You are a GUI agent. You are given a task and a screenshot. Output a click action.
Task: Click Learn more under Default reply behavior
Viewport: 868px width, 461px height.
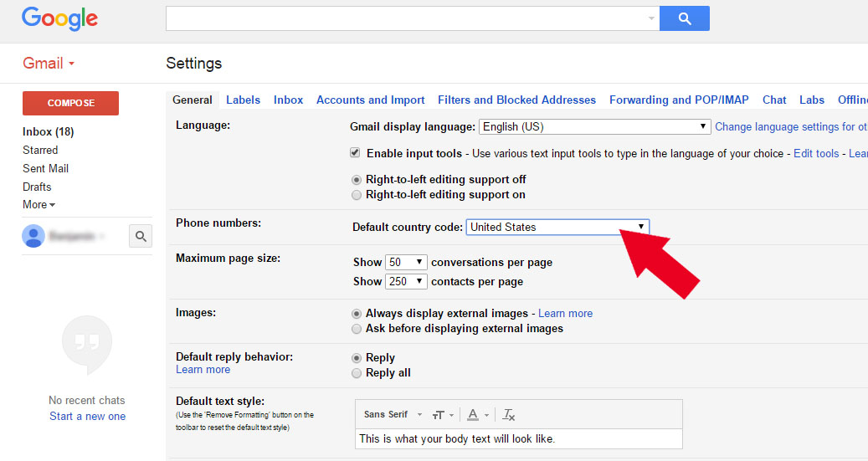coord(203,369)
